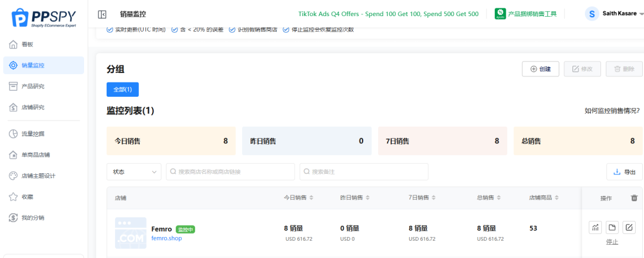This screenshot has height=258, width=644.
Task: Click the 总销售 summary card
Action: point(578,141)
